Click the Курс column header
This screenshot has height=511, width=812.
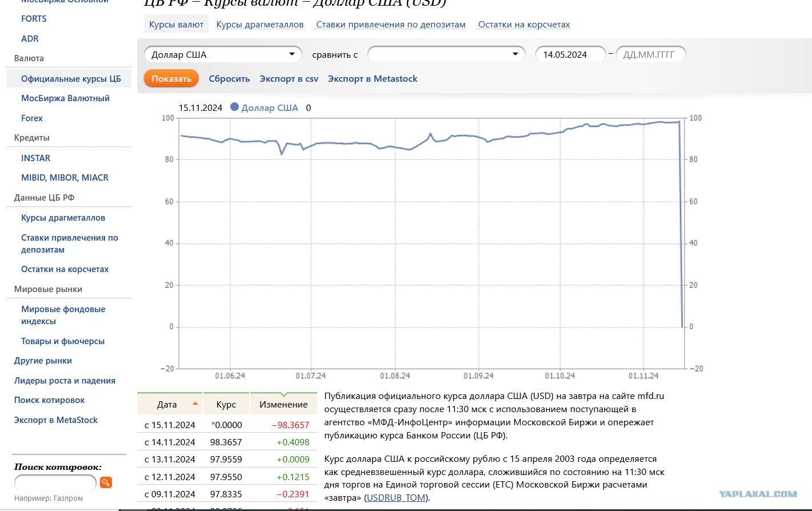pos(226,404)
